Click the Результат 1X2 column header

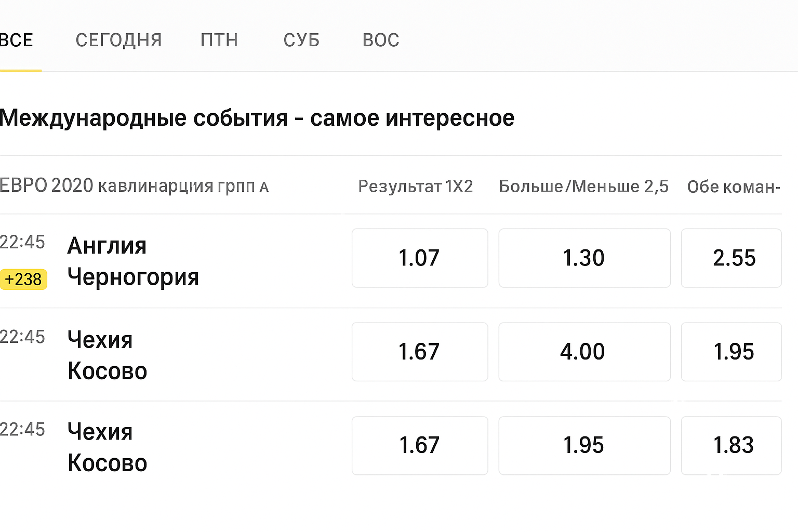point(416,186)
